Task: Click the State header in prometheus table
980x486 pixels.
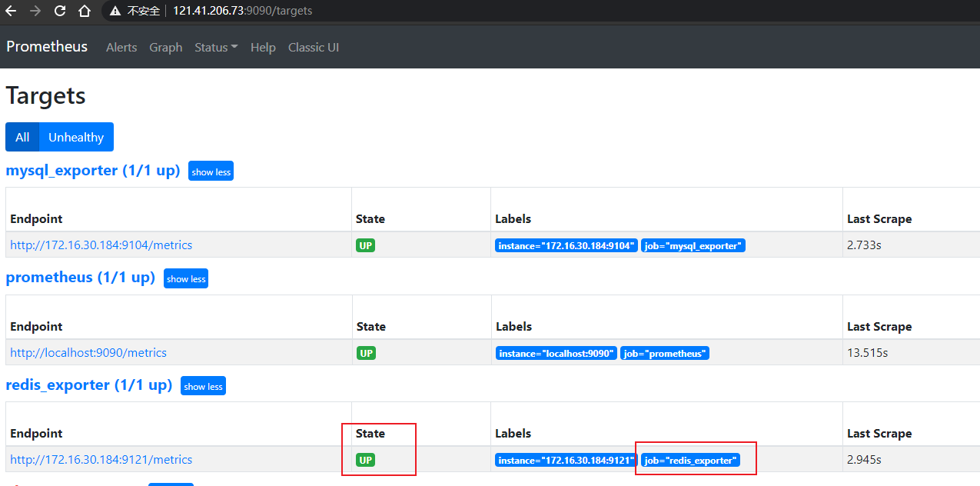Action: [370, 326]
